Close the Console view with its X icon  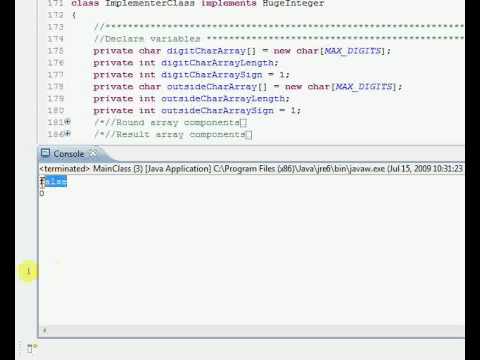click(x=93, y=153)
